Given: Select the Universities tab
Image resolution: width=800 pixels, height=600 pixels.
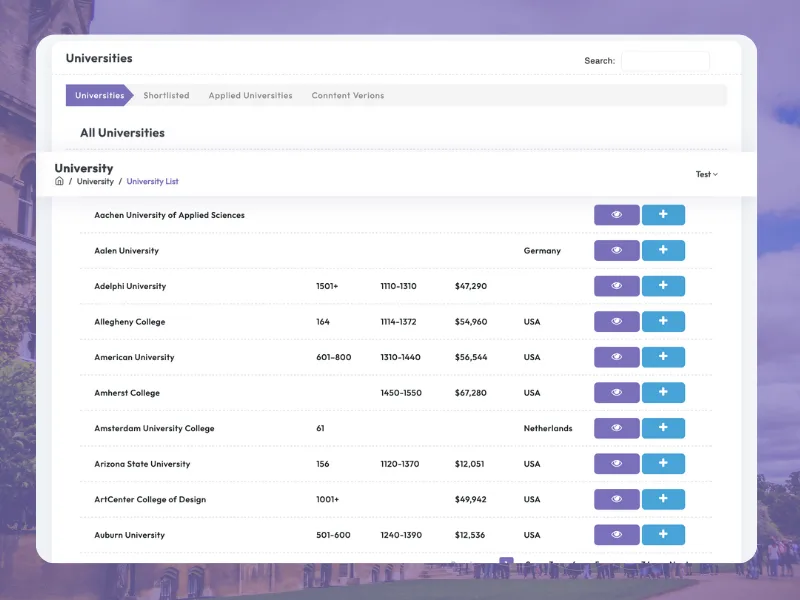Looking at the screenshot, I should coord(99,96).
